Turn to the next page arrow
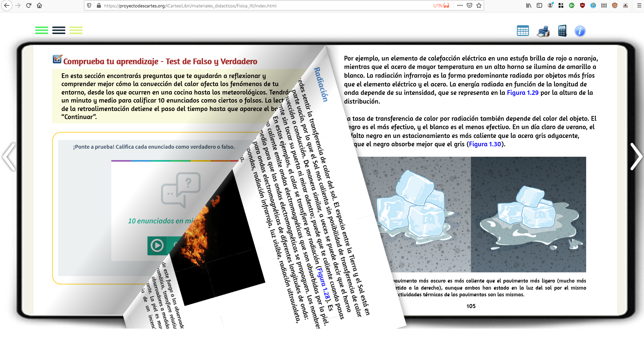 coord(636,157)
